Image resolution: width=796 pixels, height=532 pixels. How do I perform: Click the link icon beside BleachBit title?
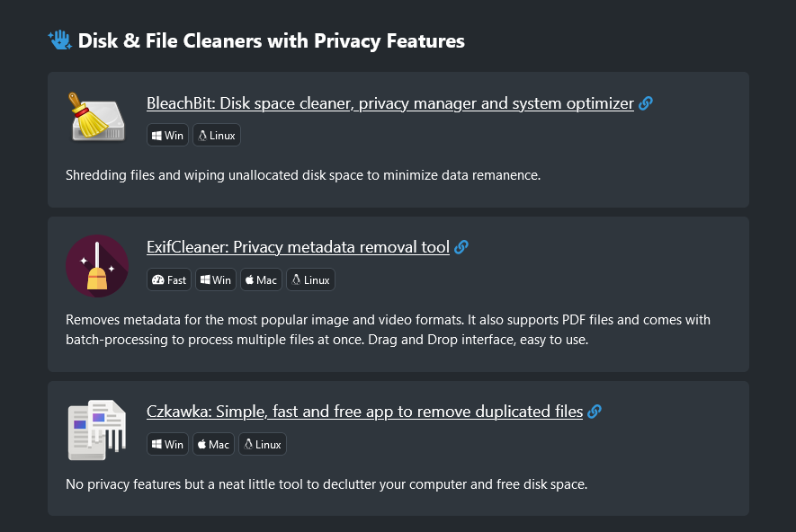pyautogui.click(x=646, y=103)
